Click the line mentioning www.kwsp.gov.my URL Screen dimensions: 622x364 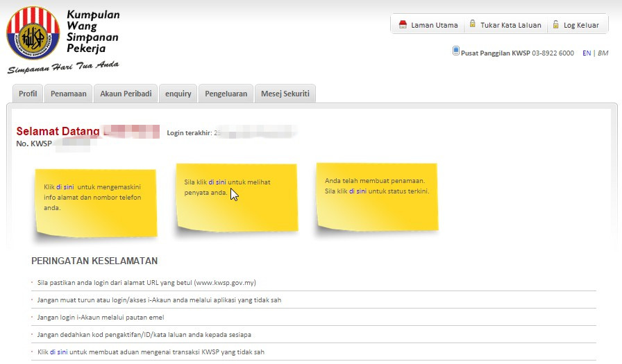[x=146, y=282]
